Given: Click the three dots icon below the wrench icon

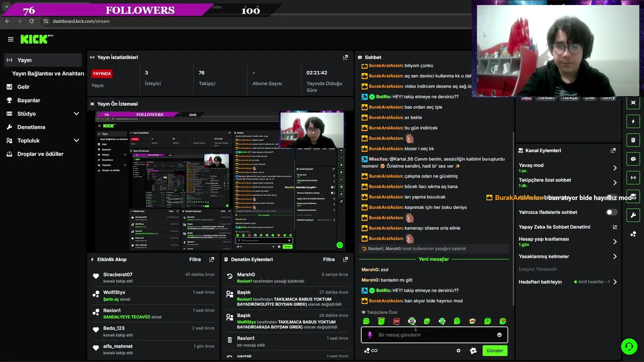Looking at the screenshot, I should tap(633, 234).
